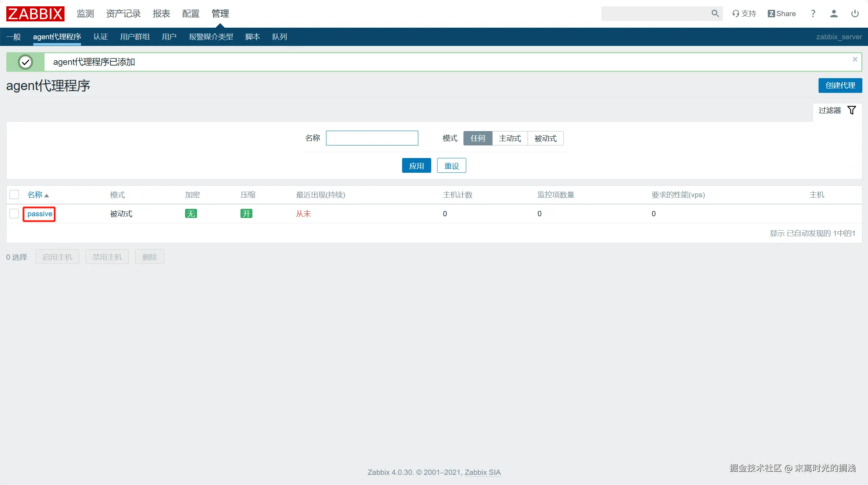
Task: Check the passive proxy row checkbox
Action: 14,213
